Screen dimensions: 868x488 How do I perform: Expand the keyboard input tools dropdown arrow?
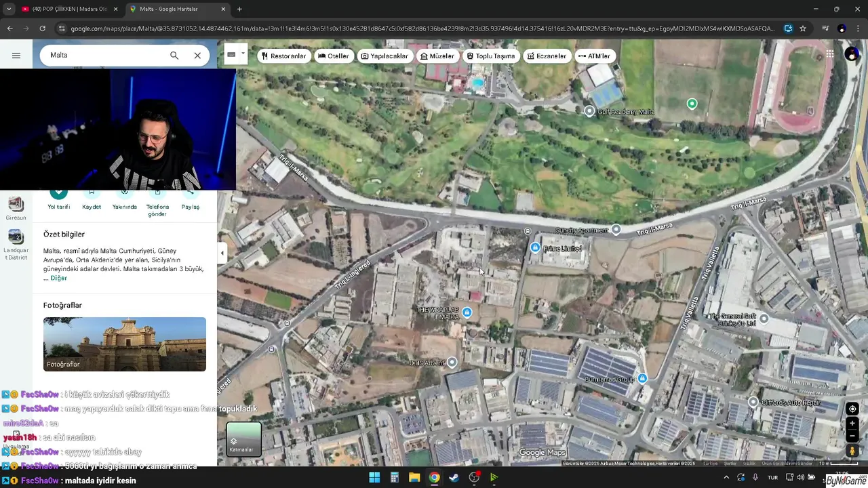point(243,54)
